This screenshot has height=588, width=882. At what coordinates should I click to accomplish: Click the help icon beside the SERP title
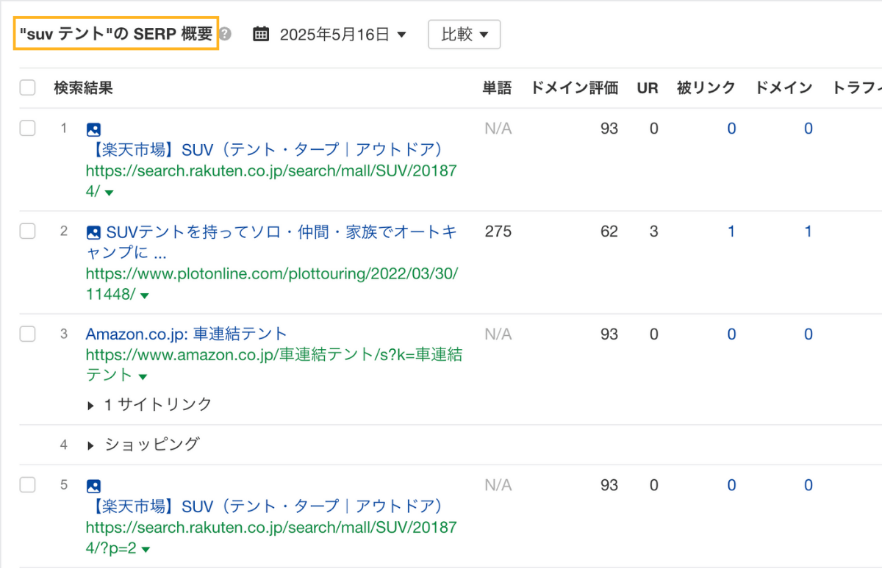tap(225, 33)
